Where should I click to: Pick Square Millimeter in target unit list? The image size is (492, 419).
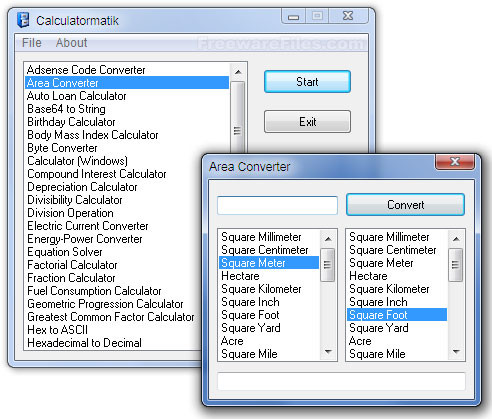click(x=397, y=237)
